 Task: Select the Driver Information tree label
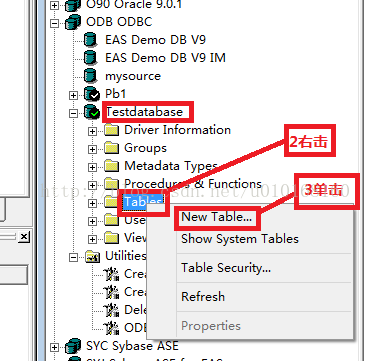tap(177, 130)
